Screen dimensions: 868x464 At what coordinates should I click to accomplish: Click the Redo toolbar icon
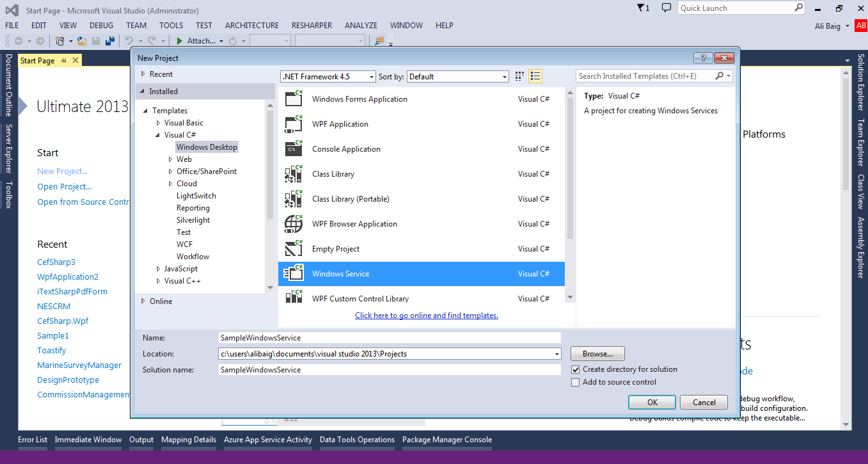[152, 41]
